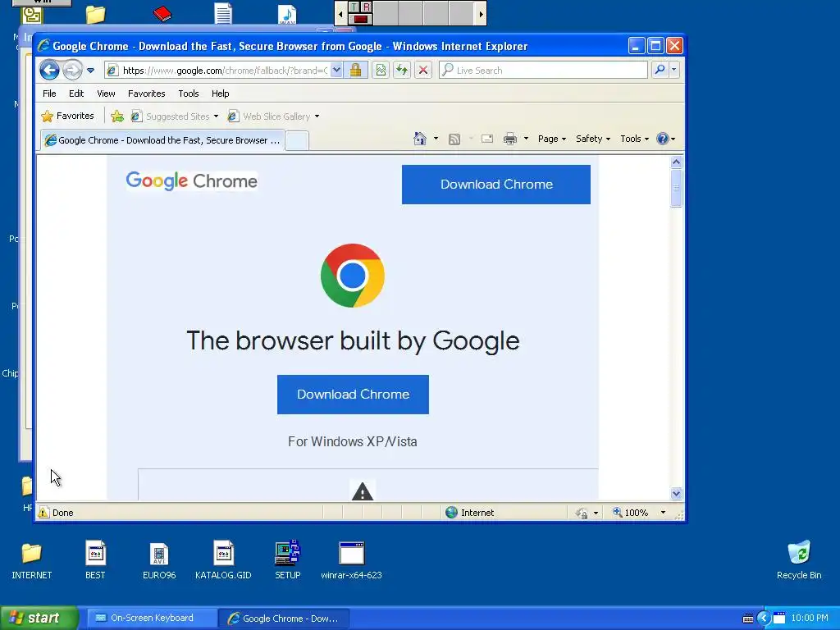Refresh the page with the green arrows

click(402, 71)
